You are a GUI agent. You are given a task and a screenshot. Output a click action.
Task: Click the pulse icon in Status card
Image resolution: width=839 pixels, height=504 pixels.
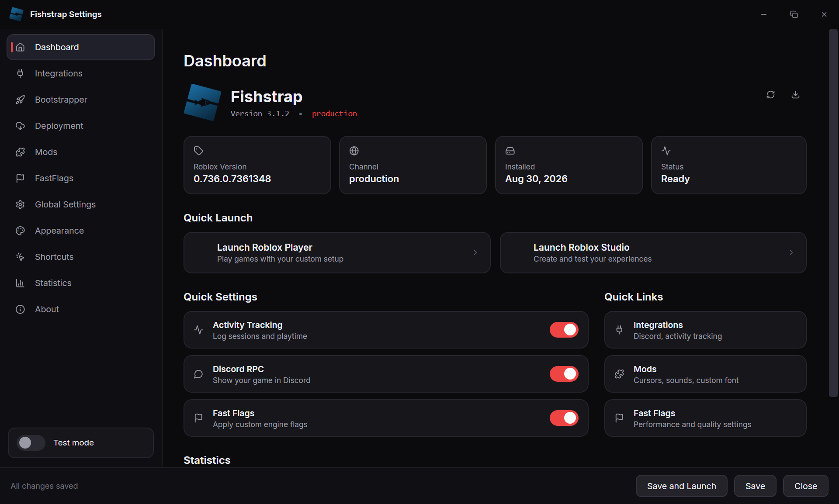[666, 151]
